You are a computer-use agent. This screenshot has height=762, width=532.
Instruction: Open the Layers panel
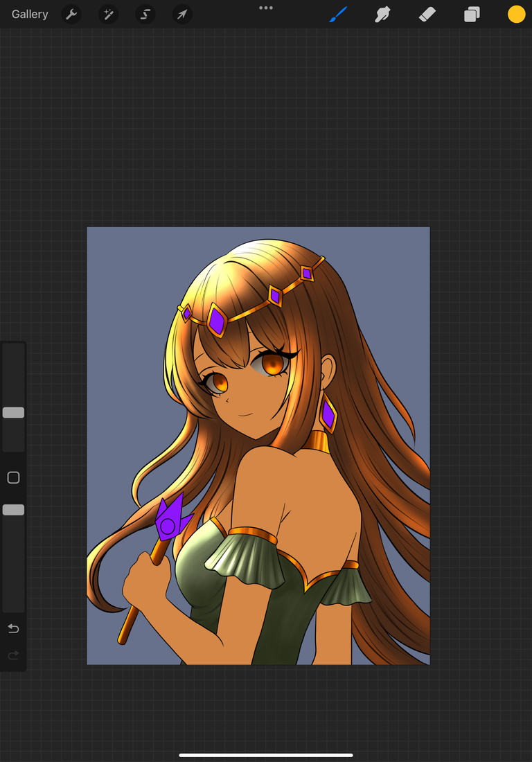(x=472, y=14)
